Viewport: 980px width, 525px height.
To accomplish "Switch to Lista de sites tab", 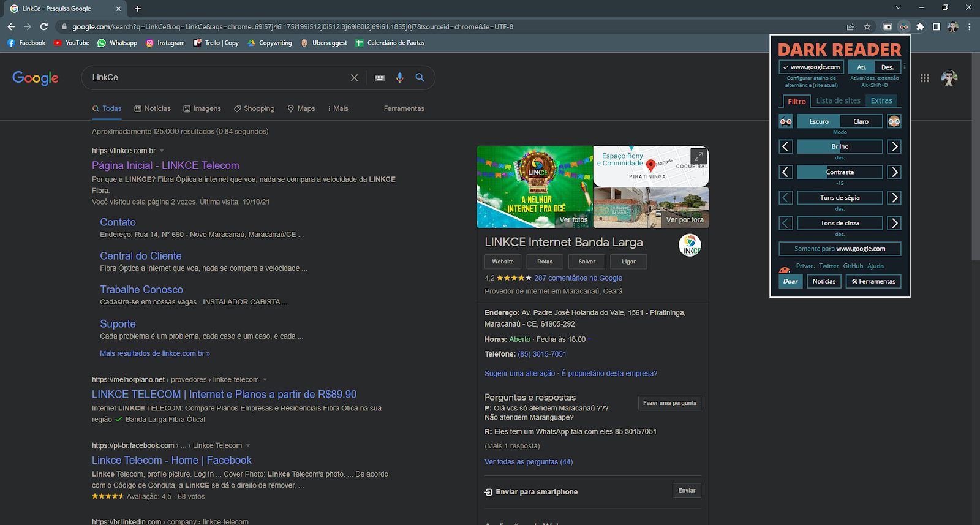I will click(x=839, y=101).
